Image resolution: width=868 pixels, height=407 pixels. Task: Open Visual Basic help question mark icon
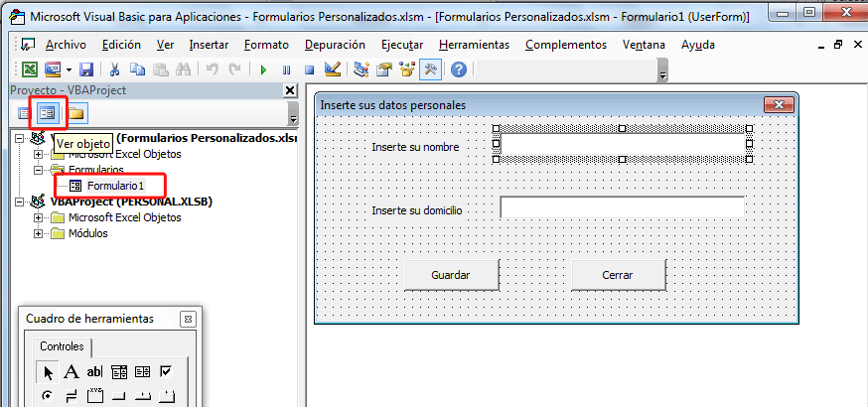pyautogui.click(x=459, y=69)
